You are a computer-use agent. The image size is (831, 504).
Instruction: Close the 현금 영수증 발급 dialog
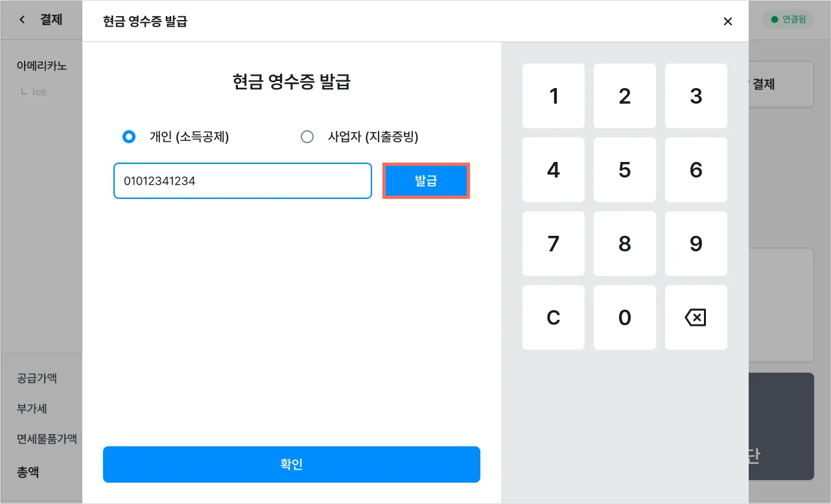[727, 22]
